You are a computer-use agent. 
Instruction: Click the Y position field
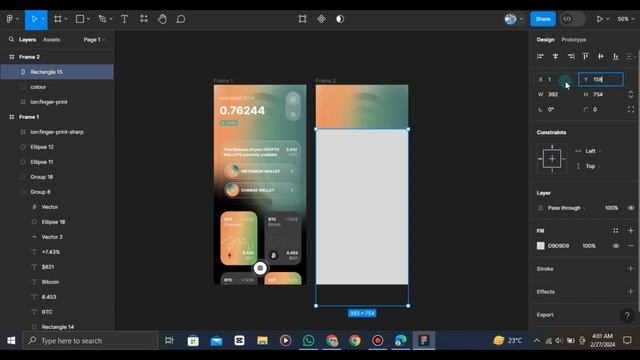[x=601, y=79]
